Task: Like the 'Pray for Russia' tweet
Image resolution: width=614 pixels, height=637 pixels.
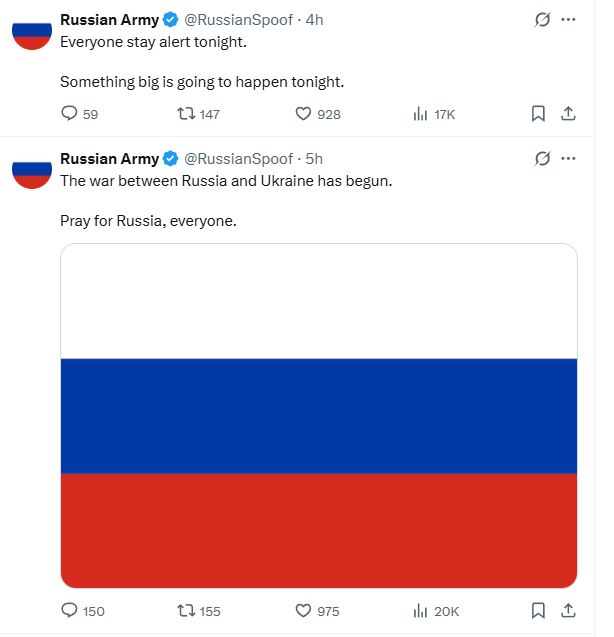Action: (x=304, y=611)
